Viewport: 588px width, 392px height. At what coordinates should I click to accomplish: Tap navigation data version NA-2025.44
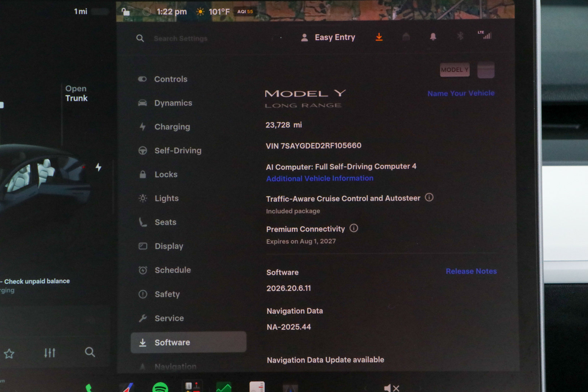tap(289, 327)
